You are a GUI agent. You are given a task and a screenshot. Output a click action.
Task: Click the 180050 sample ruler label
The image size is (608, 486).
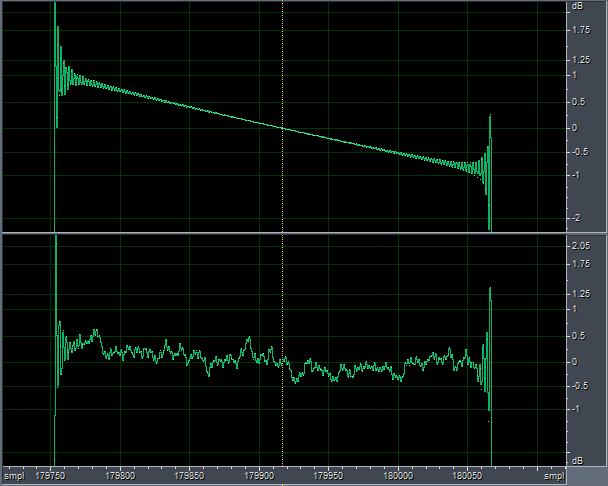[468, 476]
